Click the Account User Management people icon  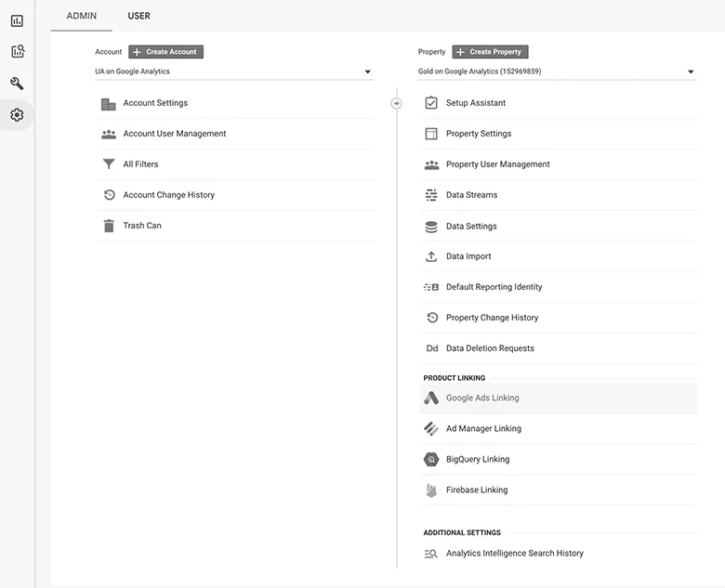109,135
